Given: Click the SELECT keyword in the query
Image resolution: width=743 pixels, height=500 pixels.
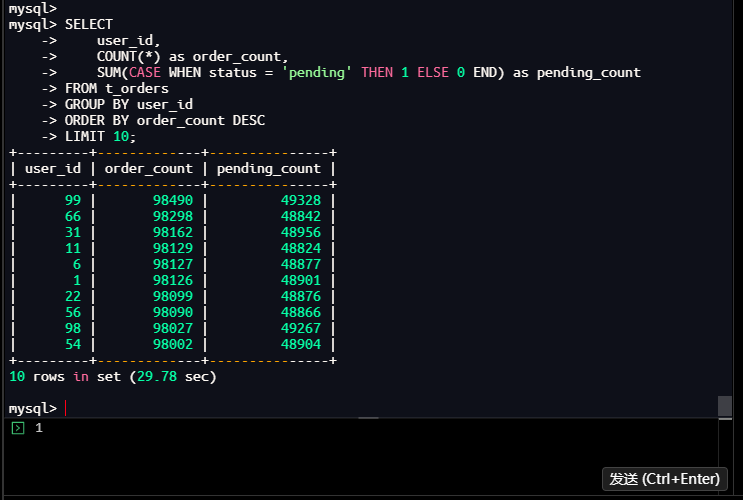Looking at the screenshot, I should 89,25.
